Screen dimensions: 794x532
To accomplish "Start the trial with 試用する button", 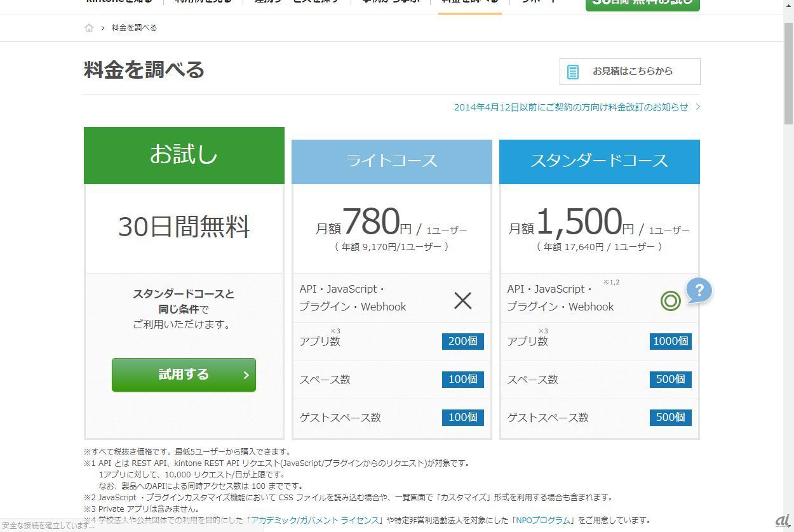I will coord(184,375).
